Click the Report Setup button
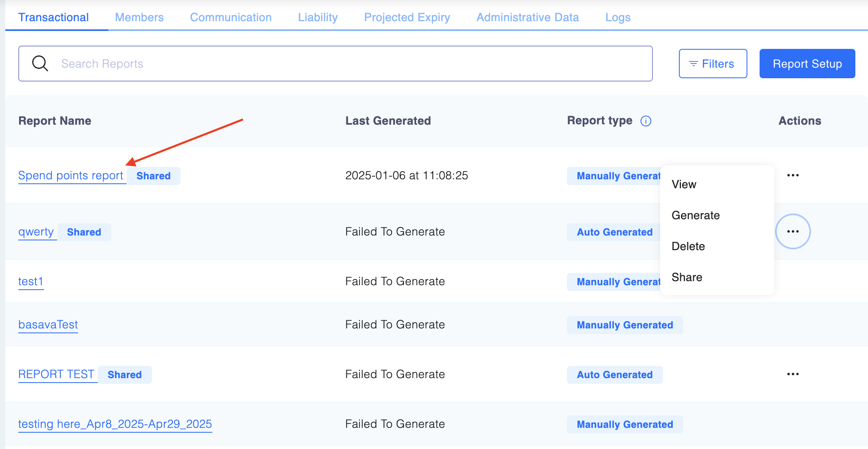This screenshot has height=449, width=868. pos(807,64)
